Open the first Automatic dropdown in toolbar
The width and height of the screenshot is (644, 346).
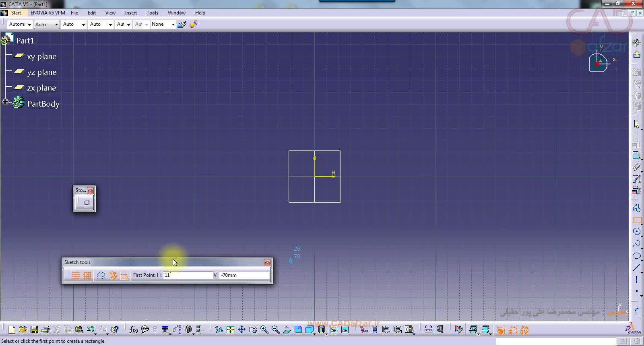tap(29, 25)
